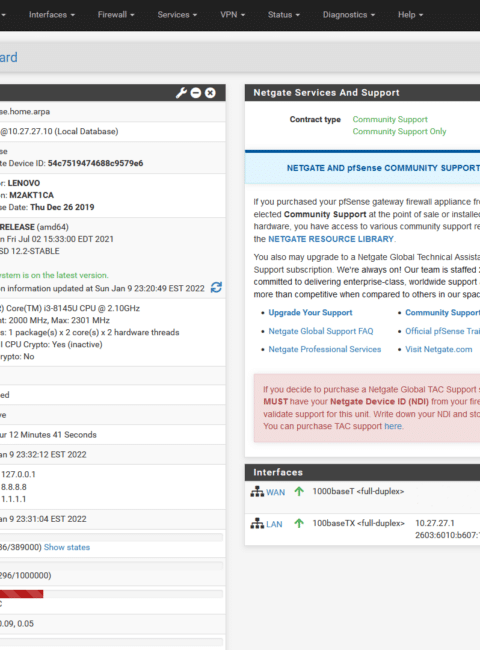This screenshot has width=480, height=650.
Task: Click the M2AKT1CA BIOS version text
Action: click(32, 195)
